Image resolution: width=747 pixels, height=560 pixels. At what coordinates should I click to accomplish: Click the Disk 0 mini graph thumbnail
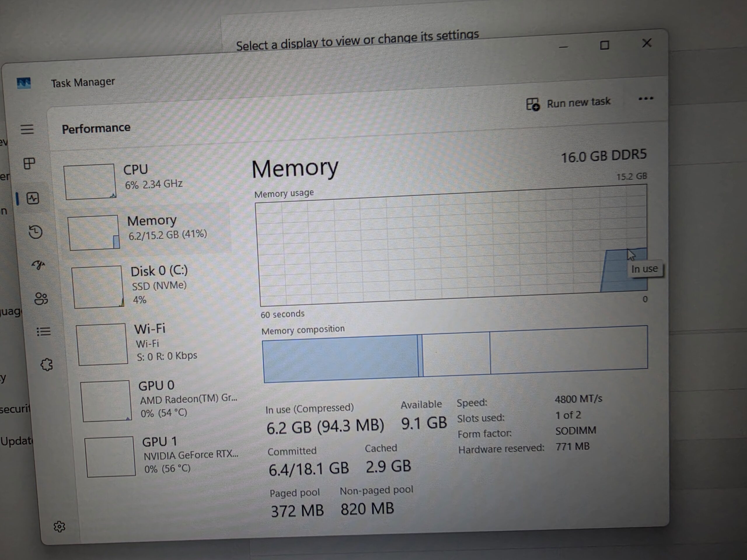(97, 287)
